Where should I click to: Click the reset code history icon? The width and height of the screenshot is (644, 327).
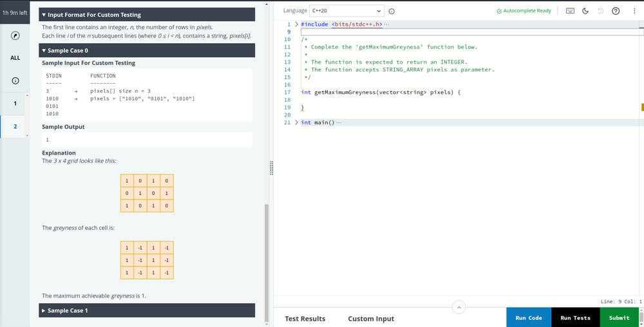[600, 11]
